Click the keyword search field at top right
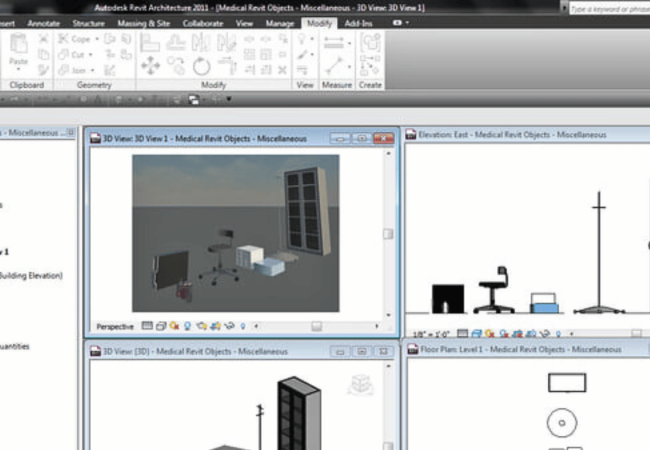650x450 pixels. coord(608,8)
